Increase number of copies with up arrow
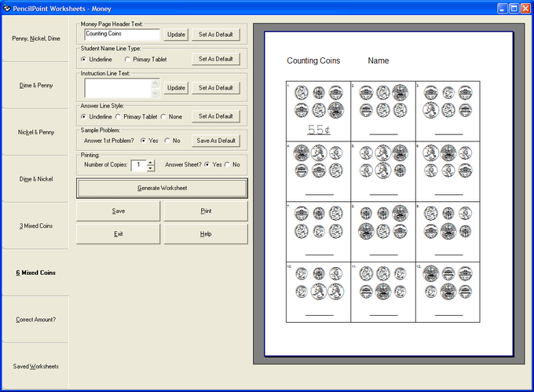Image resolution: width=534 pixels, height=392 pixels. pyautogui.click(x=151, y=162)
